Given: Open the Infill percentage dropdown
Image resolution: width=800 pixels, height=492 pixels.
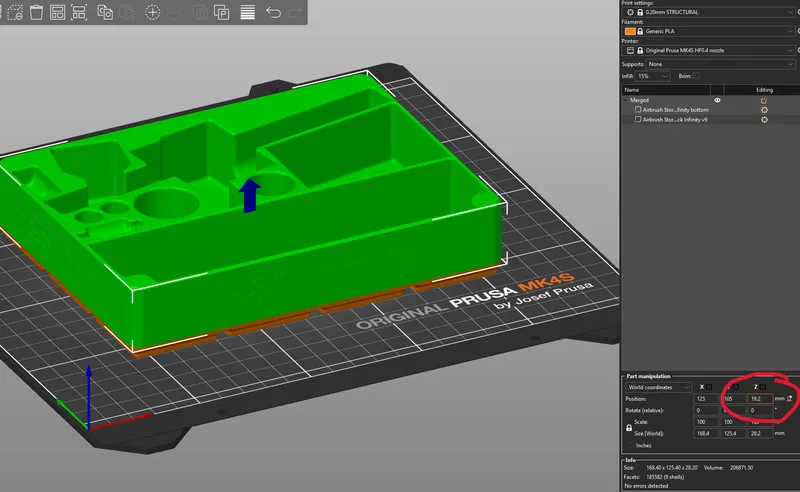Looking at the screenshot, I should tap(653, 76).
